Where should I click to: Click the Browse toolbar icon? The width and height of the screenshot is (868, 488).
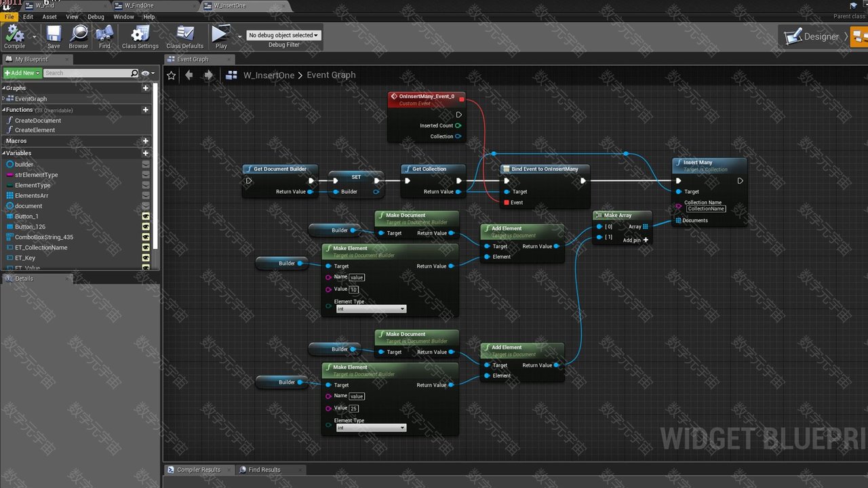79,37
